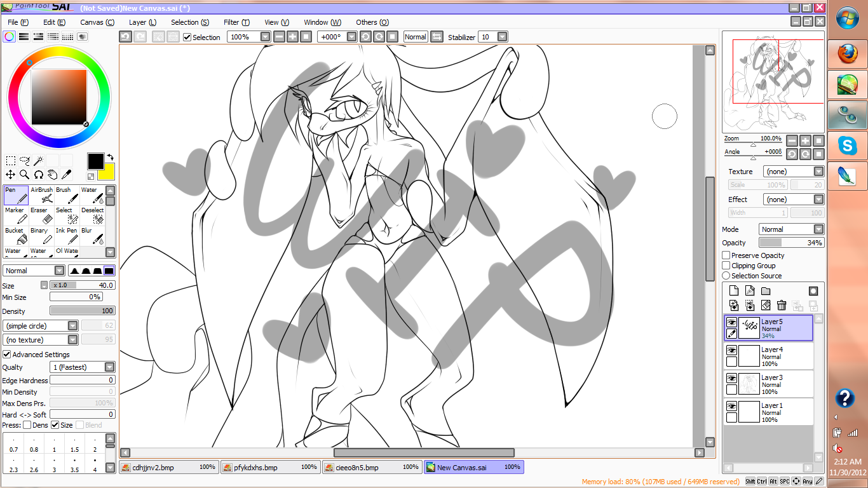The height and width of the screenshot is (488, 868).
Task: Select the canvas Rotate tool
Action: (x=39, y=174)
